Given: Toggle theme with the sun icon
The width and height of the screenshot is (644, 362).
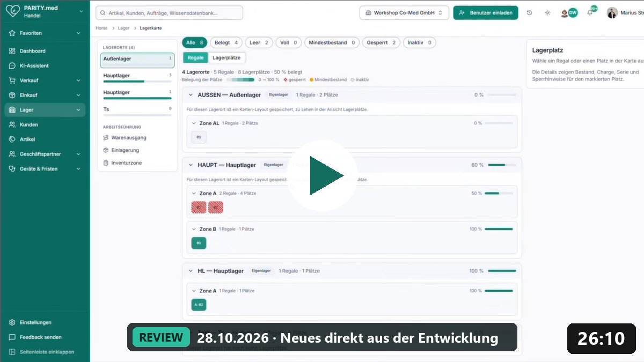Looking at the screenshot, I should (547, 13).
